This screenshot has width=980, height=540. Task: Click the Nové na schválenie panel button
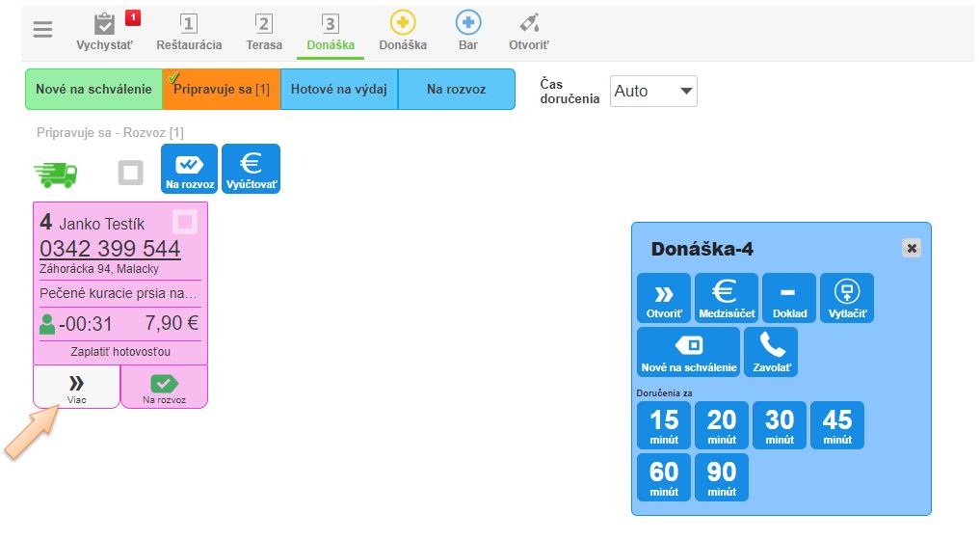688,352
